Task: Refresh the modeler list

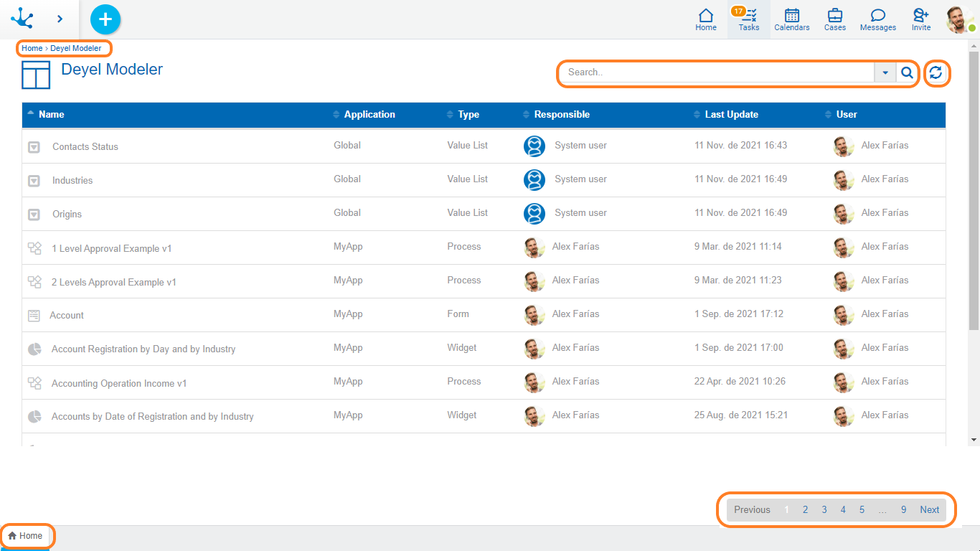Action: click(x=936, y=72)
